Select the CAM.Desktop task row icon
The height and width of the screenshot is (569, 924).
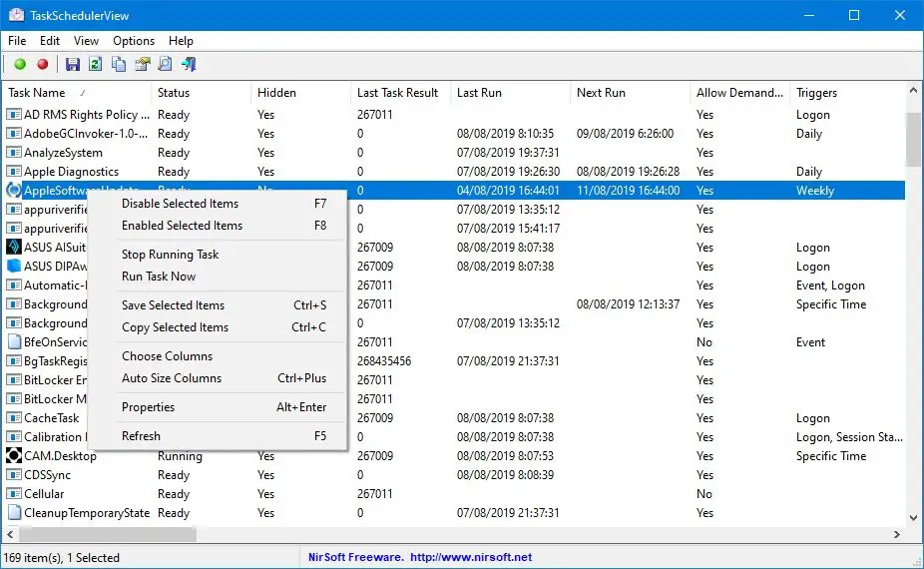tap(14, 456)
